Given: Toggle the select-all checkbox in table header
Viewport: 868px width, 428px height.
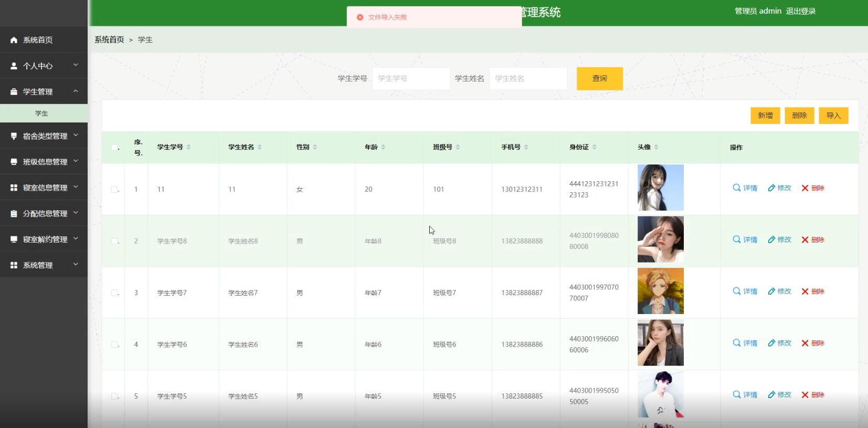Looking at the screenshot, I should coord(114,148).
